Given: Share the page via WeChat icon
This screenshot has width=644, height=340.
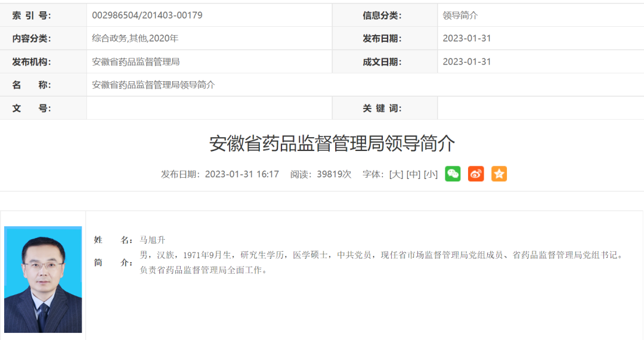Looking at the screenshot, I should click(453, 174).
